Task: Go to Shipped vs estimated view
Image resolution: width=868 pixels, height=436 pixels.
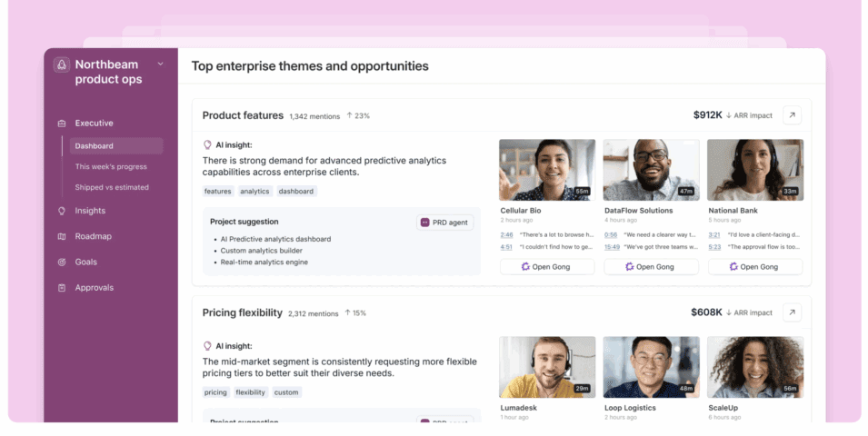Action: [x=112, y=187]
